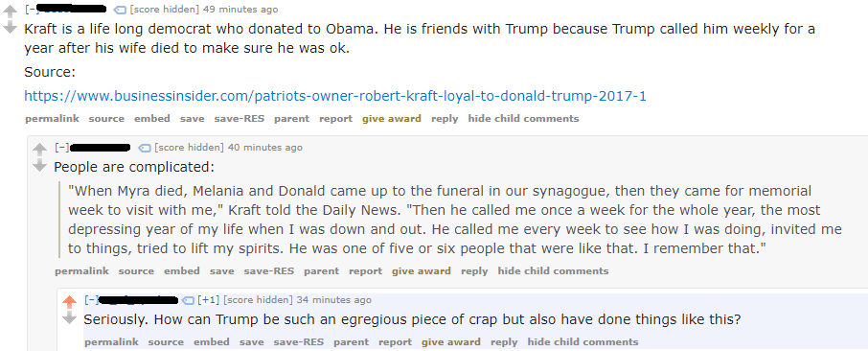Click the user tag icon beside the +1 badge
This screenshot has height=351, width=868.
pyautogui.click(x=188, y=300)
